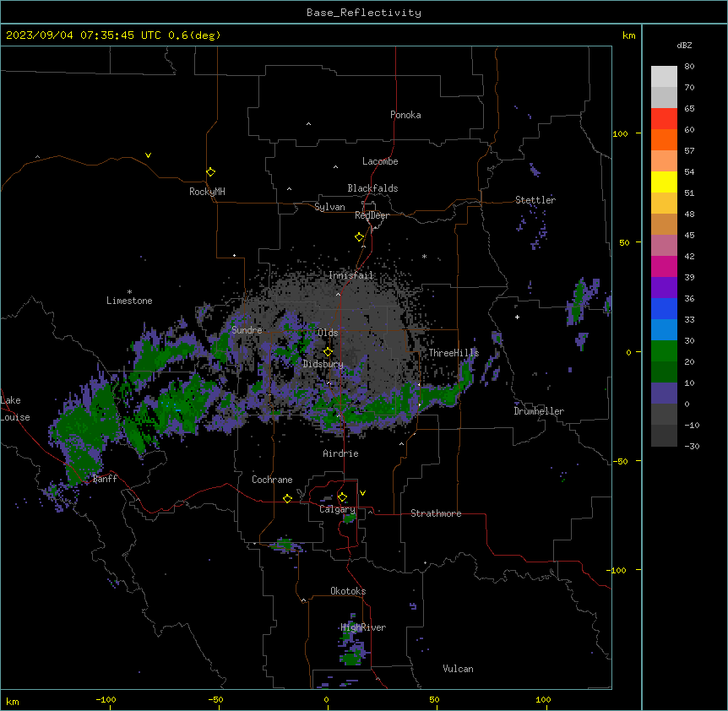Select the deep orange 57-60 dBZ legend swatch
This screenshot has height=711, width=728.
(664, 139)
